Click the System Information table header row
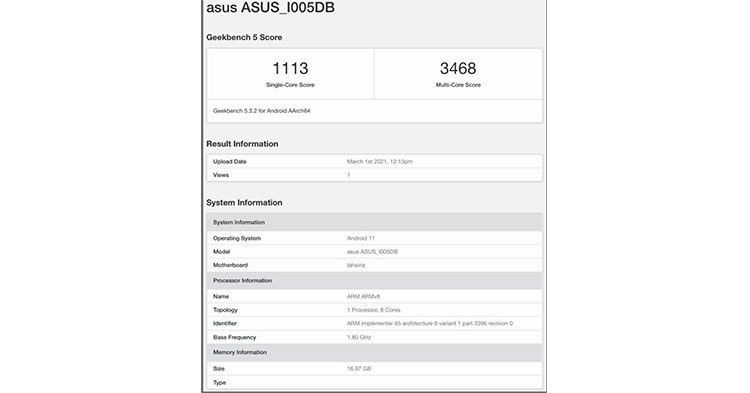The image size is (750, 393). [375, 222]
